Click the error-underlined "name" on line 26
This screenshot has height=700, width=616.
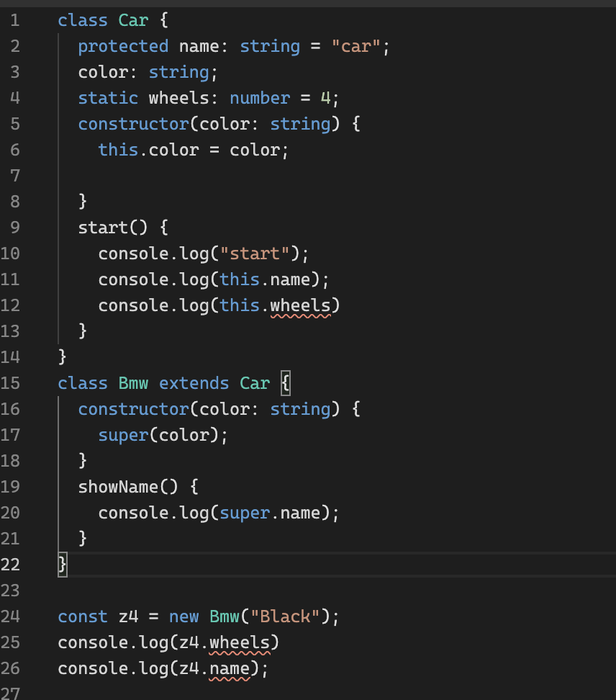[x=230, y=669]
